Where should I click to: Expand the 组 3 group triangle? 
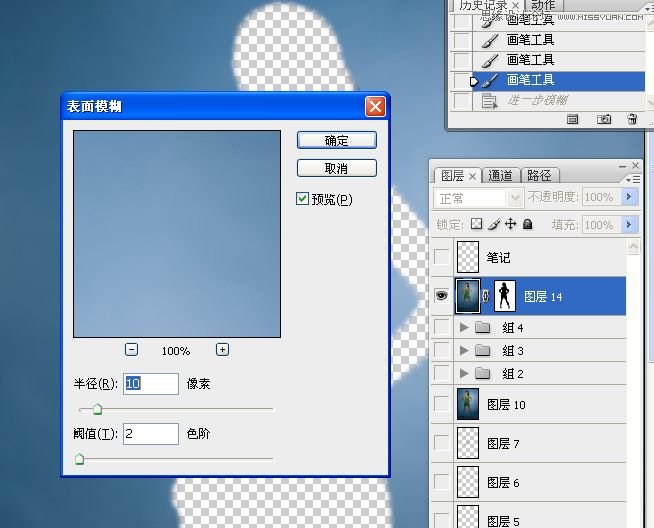(464, 350)
